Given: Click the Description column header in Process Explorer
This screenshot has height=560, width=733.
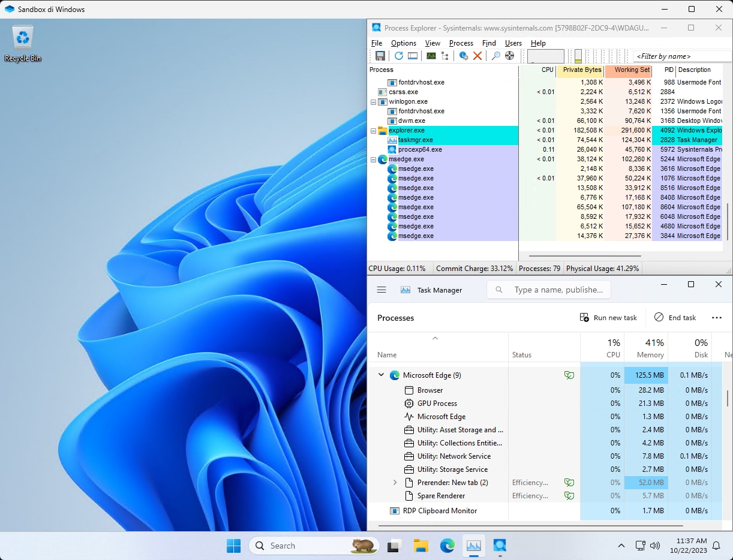Looking at the screenshot, I should point(699,70).
